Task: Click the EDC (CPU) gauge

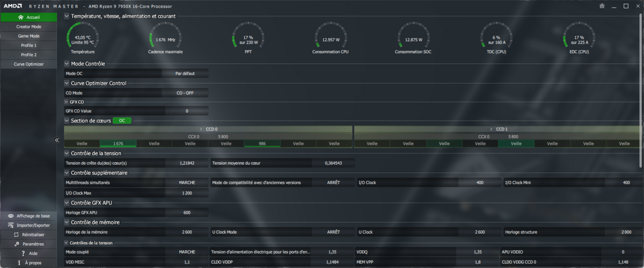Action: [x=579, y=35]
